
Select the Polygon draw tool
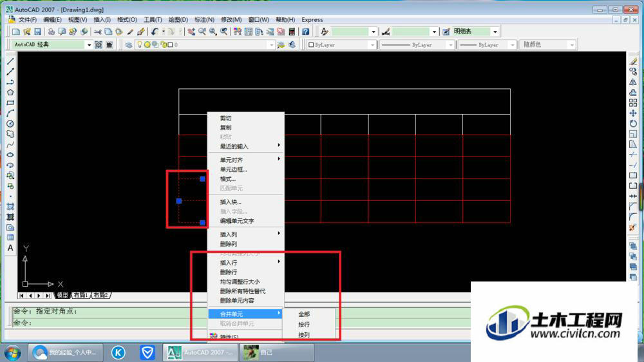(x=10, y=93)
